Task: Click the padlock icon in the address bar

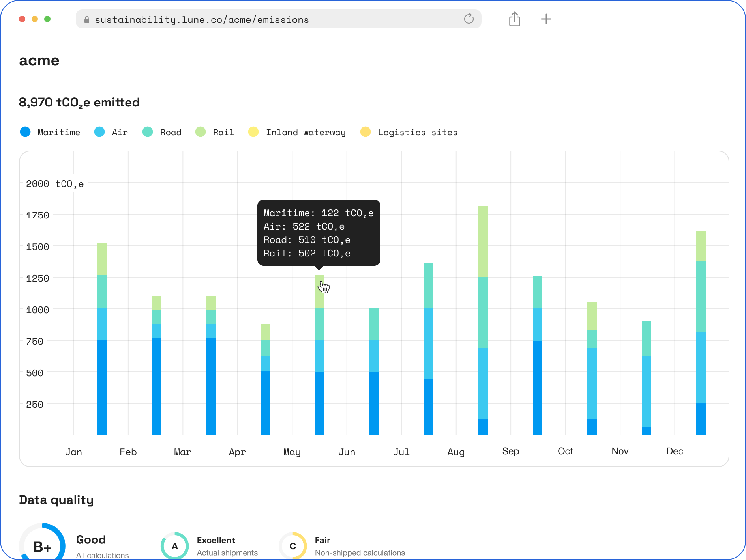Action: point(87,20)
